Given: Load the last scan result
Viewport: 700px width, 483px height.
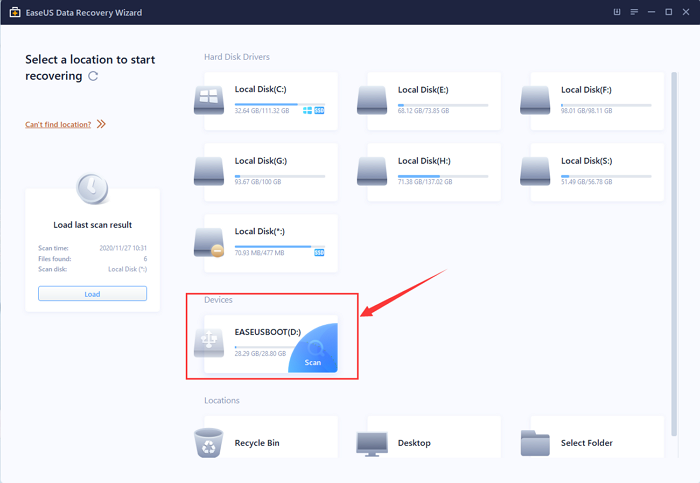Looking at the screenshot, I should tap(92, 294).
